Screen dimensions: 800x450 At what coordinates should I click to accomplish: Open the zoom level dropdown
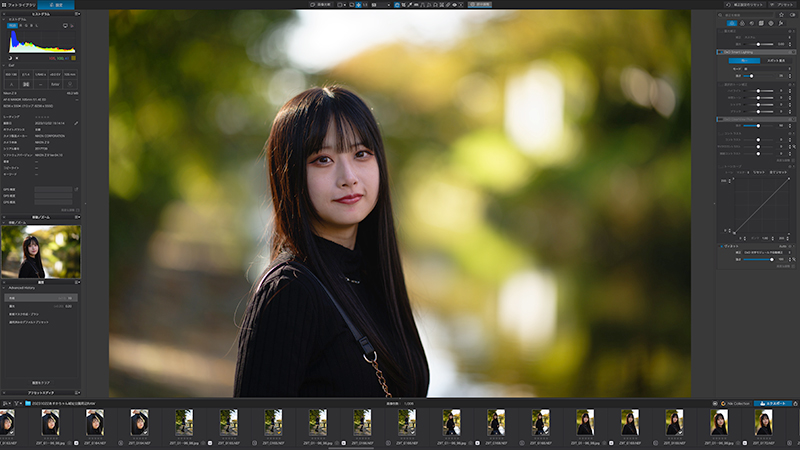coord(382,5)
